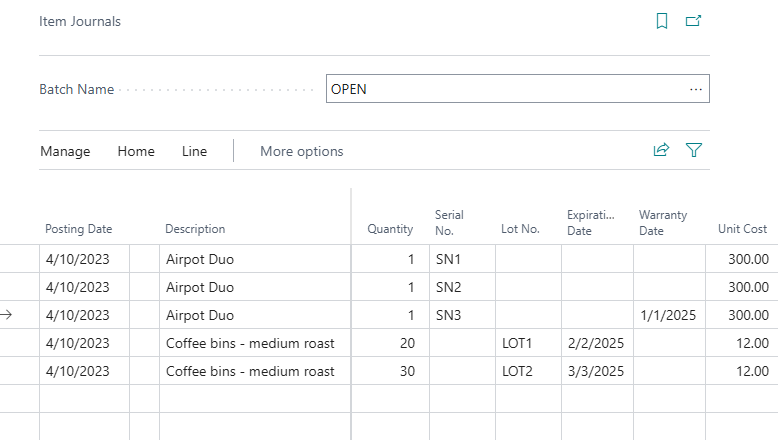The height and width of the screenshot is (440, 780).
Task: Open the Manage menu
Action: (65, 152)
